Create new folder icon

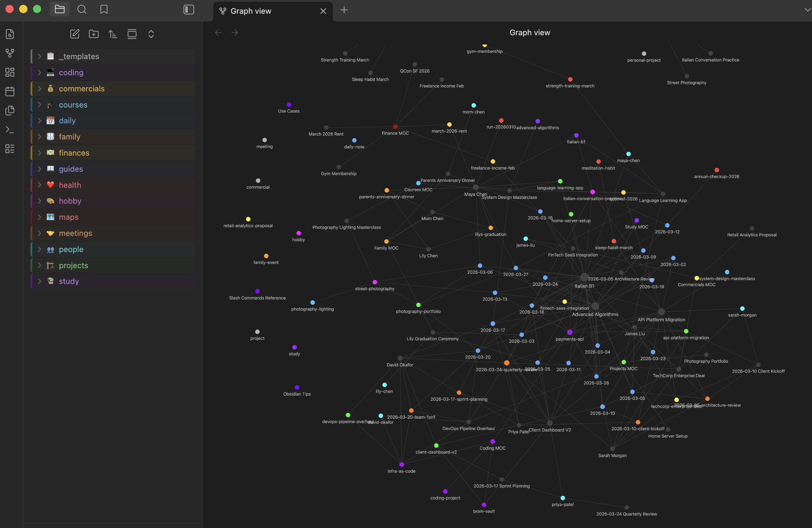94,34
